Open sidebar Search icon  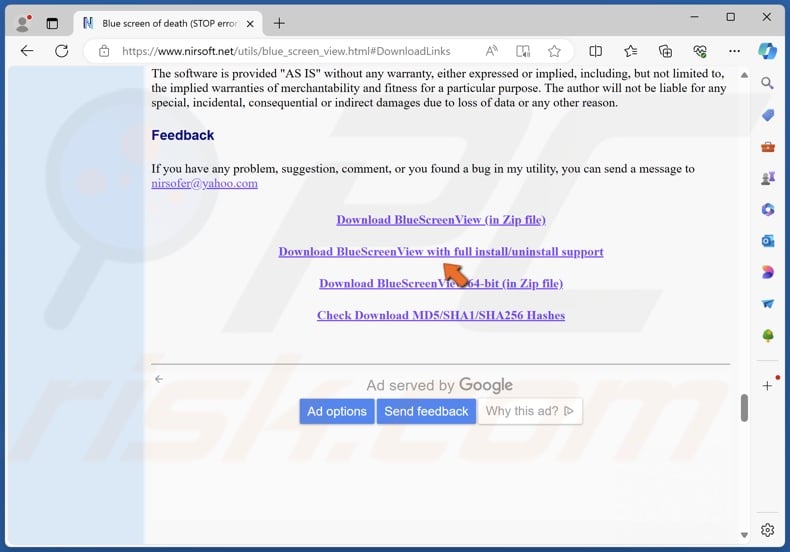pyautogui.click(x=767, y=83)
